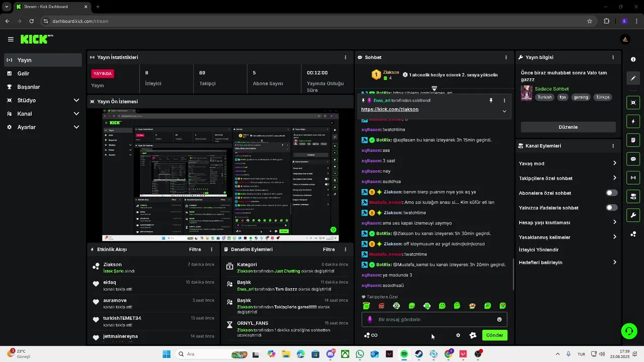Viewport: 644px width, 362px height.
Task: Open Yasaklanmış kelimeler arrow
Action: pyautogui.click(x=614, y=237)
